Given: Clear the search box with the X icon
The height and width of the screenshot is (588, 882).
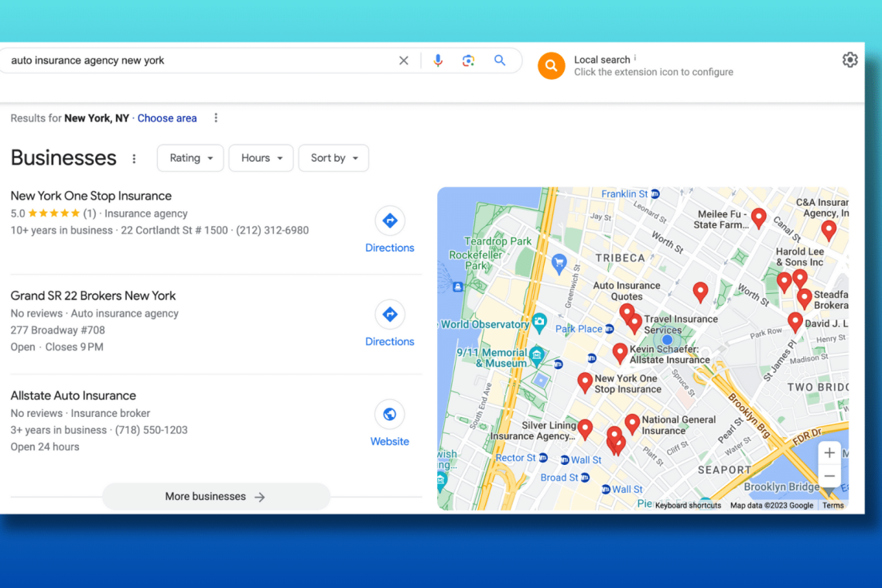Looking at the screenshot, I should click(403, 60).
